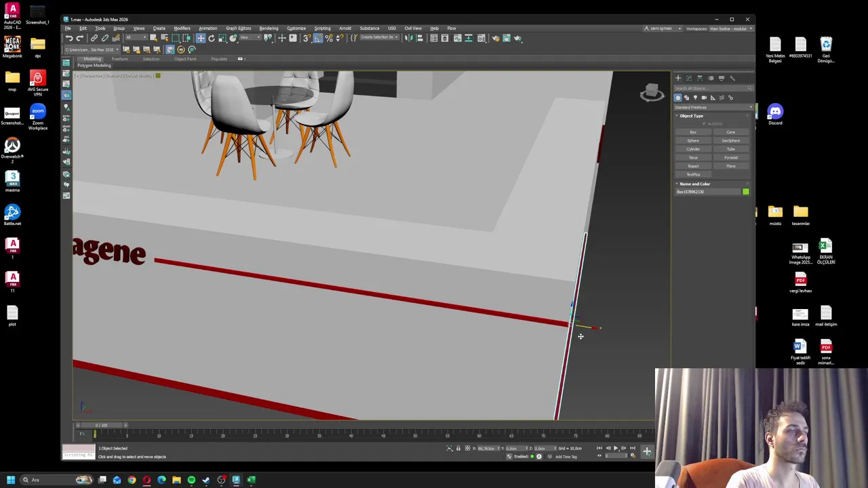Screen dimensions: 868x488
Task: Toggle the Angle Snap icon
Action: [x=318, y=38]
